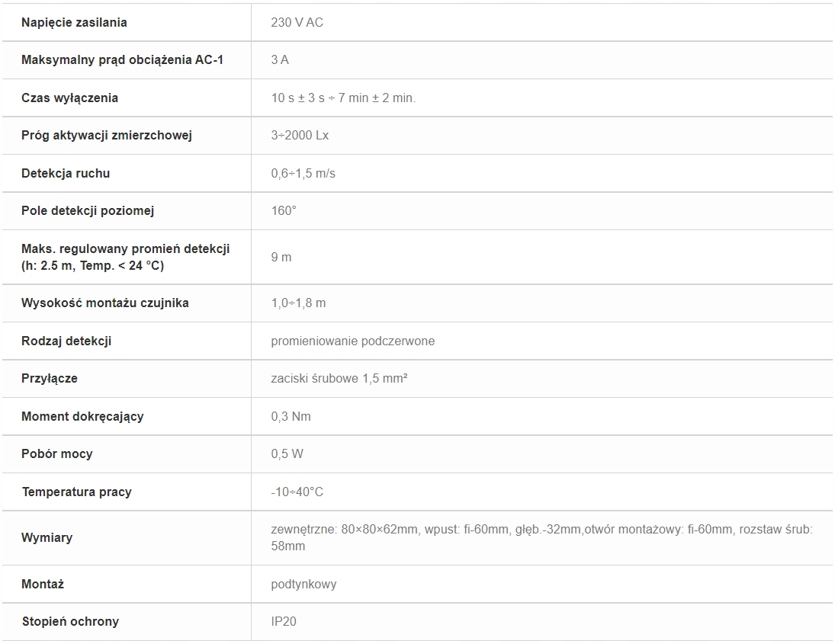The image size is (835, 644).
Task: Select the 'Moment dokręcający' label
Action: [x=82, y=417]
